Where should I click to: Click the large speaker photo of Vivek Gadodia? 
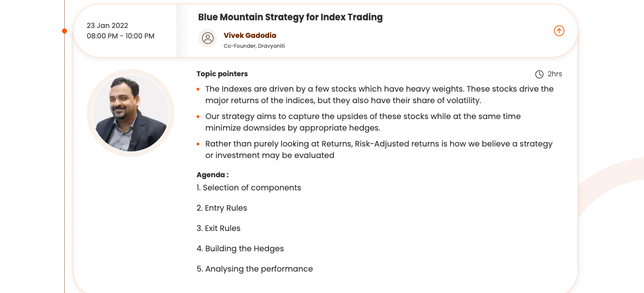point(131,113)
